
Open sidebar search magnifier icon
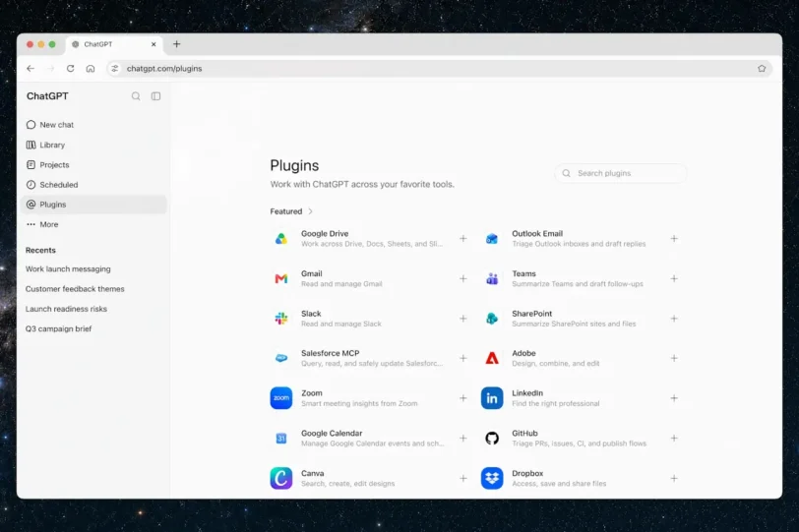pos(136,96)
